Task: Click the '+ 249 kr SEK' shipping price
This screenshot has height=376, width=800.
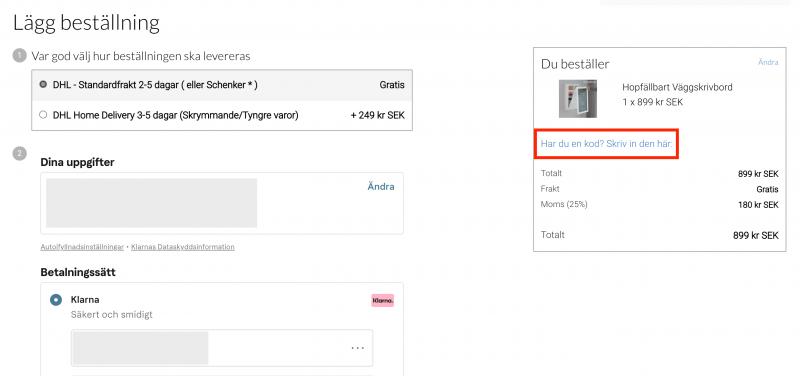Action: pos(378,115)
